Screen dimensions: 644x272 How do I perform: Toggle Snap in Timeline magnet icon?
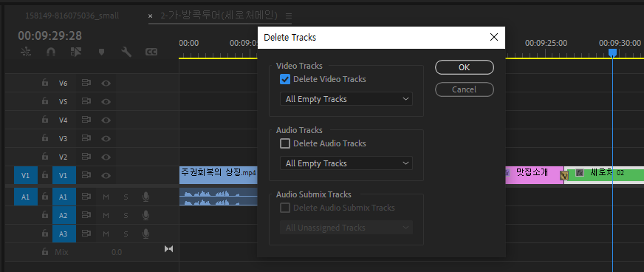pyautogui.click(x=51, y=52)
